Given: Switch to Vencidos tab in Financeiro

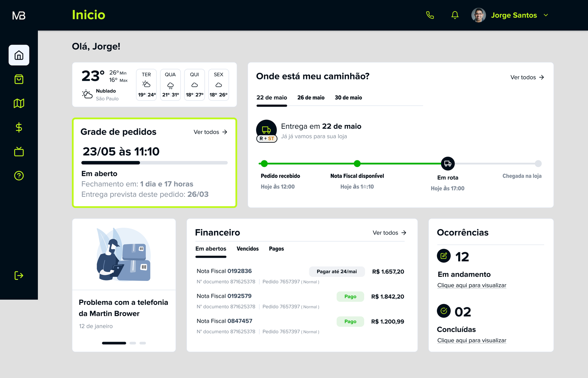Looking at the screenshot, I should pos(248,249).
